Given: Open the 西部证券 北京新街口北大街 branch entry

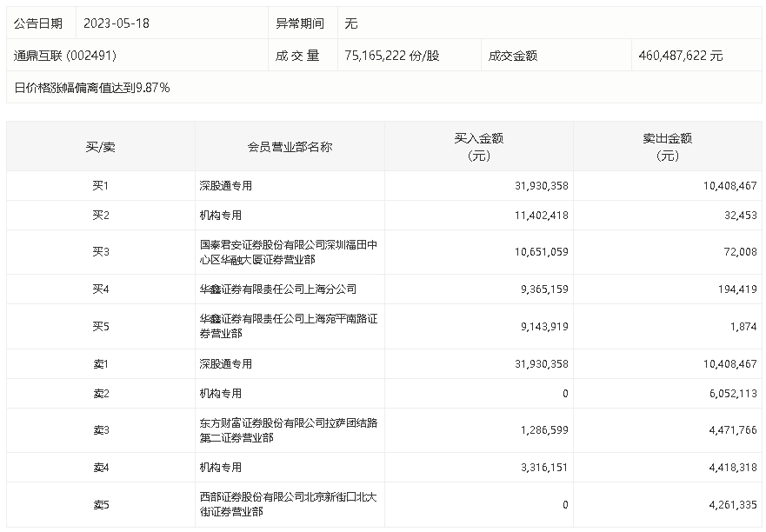Looking at the screenshot, I should (288, 504).
